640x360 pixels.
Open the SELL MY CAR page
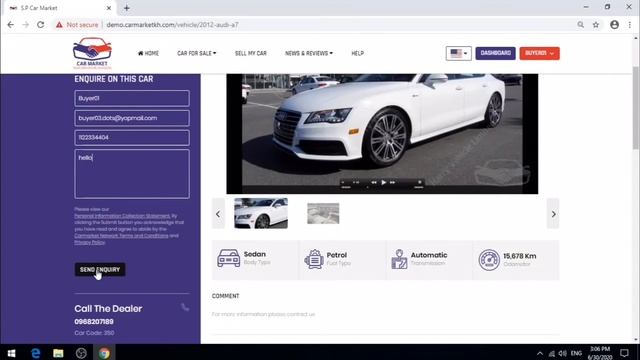point(251,53)
